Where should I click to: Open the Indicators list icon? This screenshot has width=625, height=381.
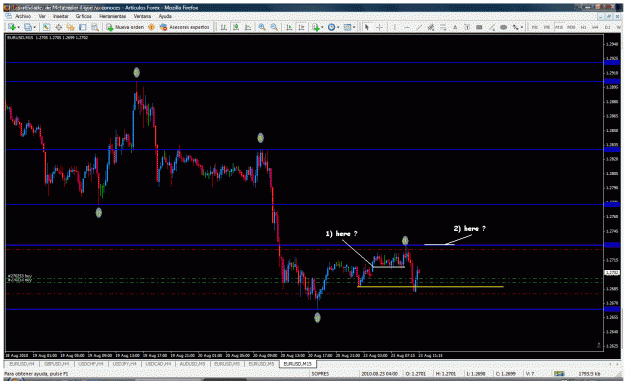pos(316,27)
